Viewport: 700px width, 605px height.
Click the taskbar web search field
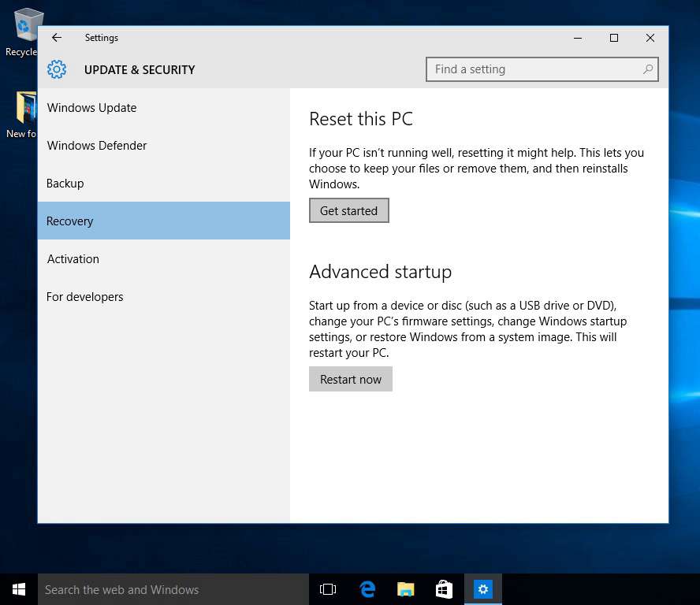click(x=158, y=588)
